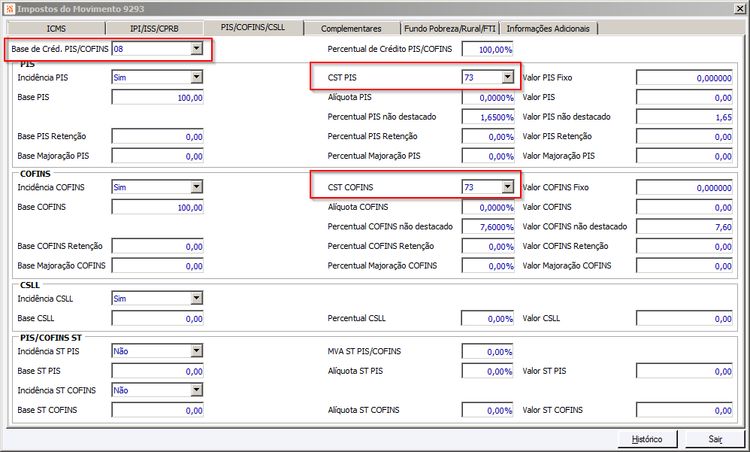Click the Percentual Majoração PIS field
Screen dimensions: 750x452
pos(488,156)
